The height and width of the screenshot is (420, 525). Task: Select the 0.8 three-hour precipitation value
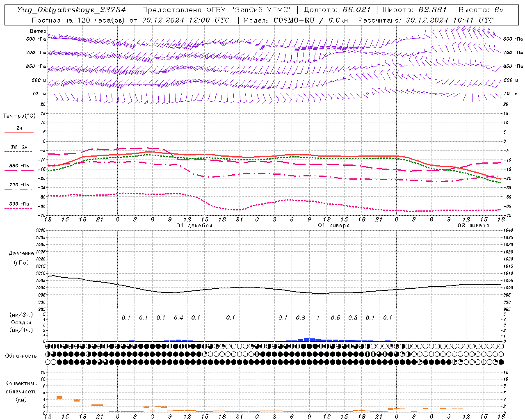click(x=301, y=317)
